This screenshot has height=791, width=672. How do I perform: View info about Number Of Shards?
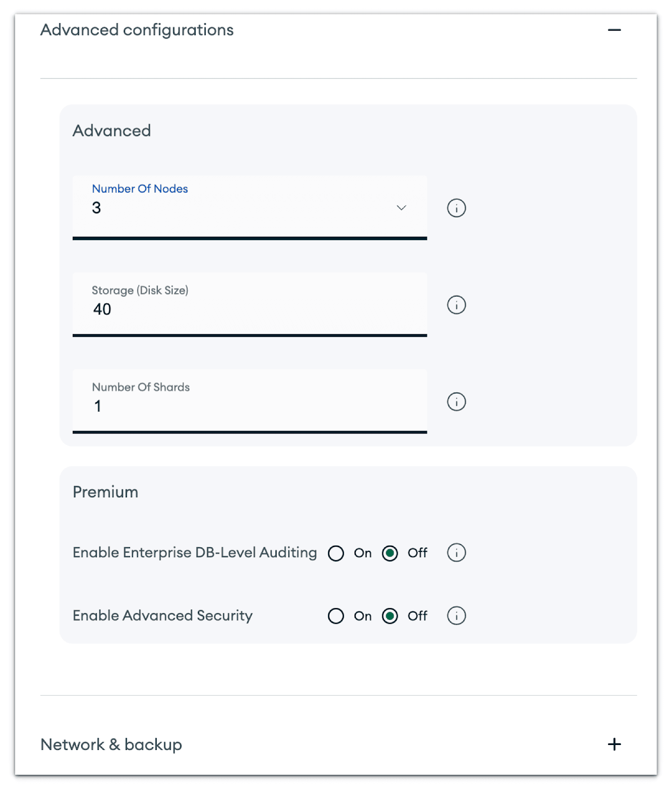tap(455, 402)
